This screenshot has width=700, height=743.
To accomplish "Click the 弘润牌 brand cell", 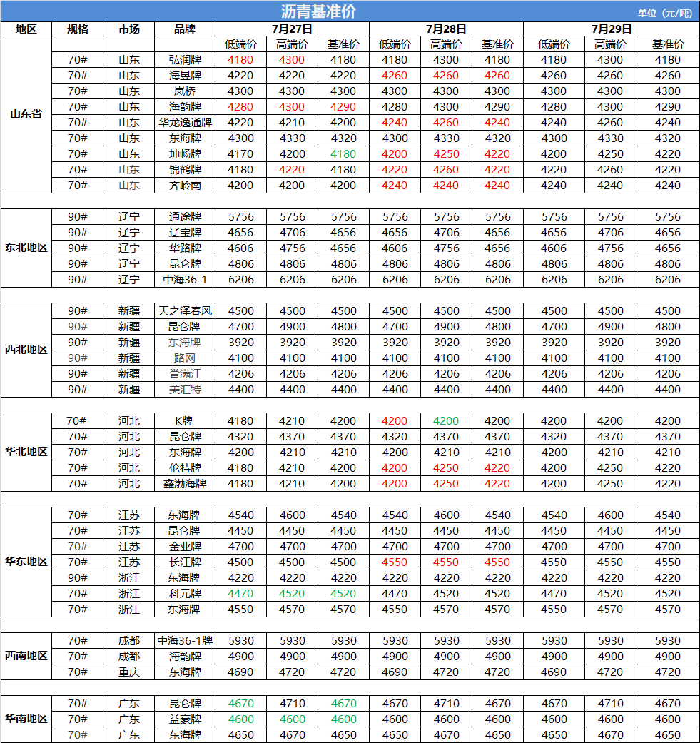I will click(x=185, y=60).
